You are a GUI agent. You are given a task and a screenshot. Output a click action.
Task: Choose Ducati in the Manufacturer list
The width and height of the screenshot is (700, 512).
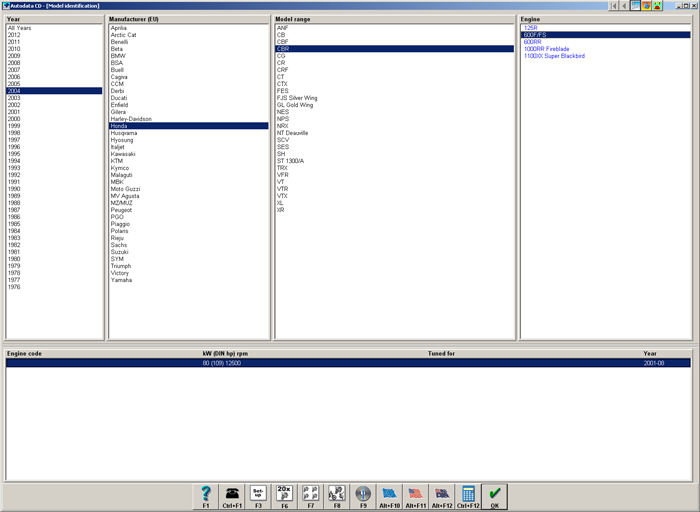click(x=119, y=98)
